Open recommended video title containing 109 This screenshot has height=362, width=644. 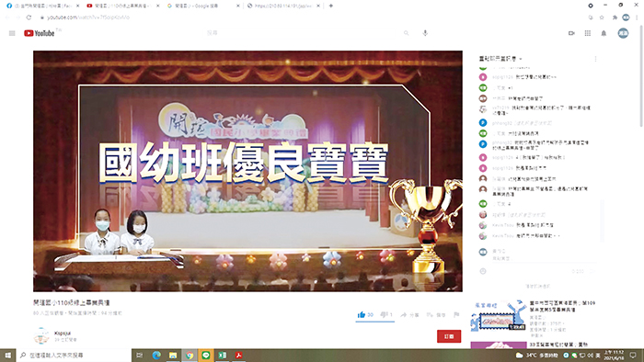coord(562,306)
